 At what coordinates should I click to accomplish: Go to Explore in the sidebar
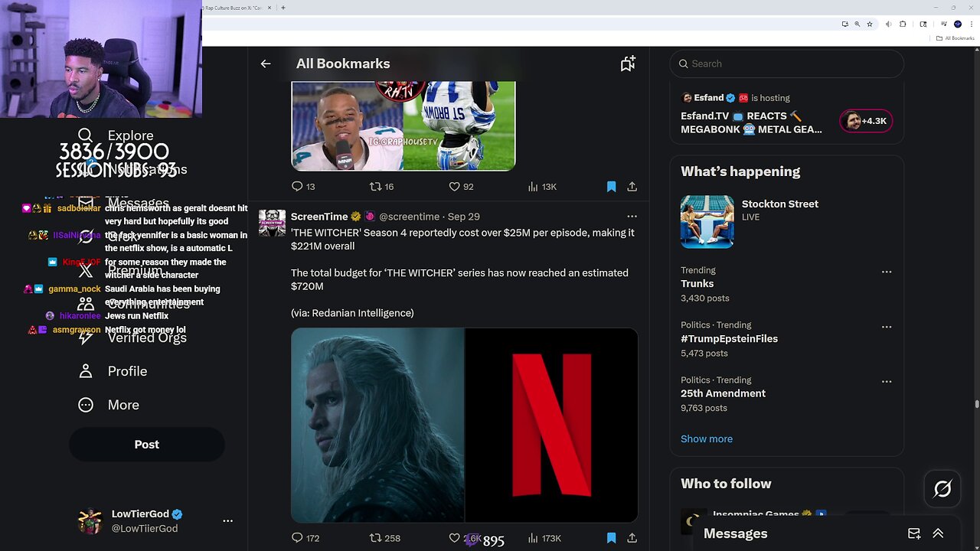116,136
